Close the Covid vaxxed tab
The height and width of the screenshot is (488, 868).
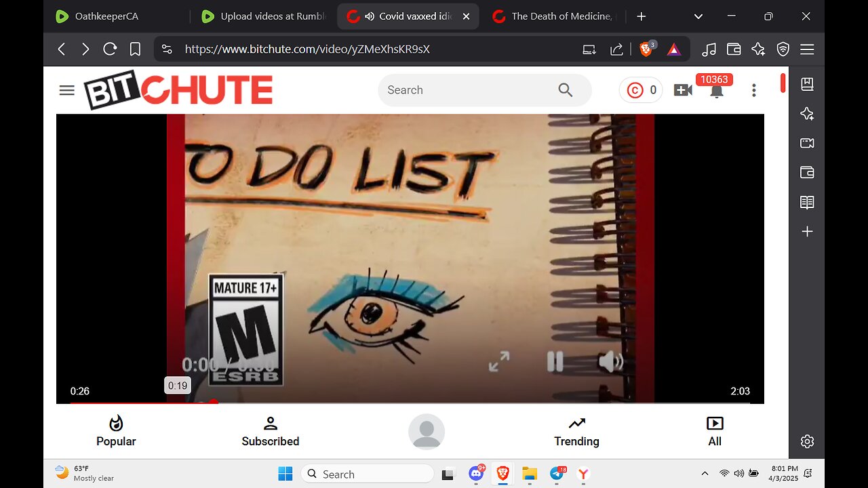[x=466, y=16]
